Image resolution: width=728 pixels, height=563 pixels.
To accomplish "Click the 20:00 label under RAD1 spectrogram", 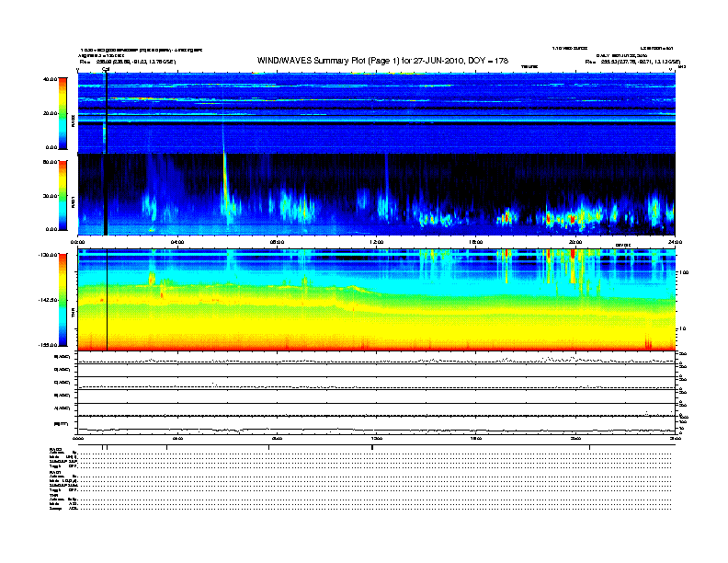I will click(x=575, y=242).
